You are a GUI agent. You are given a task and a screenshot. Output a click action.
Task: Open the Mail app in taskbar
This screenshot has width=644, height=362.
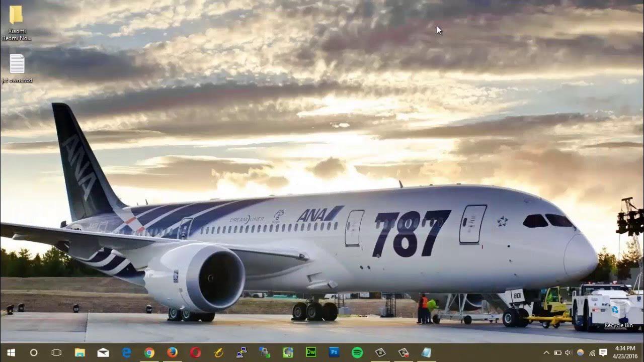pyautogui.click(x=103, y=352)
